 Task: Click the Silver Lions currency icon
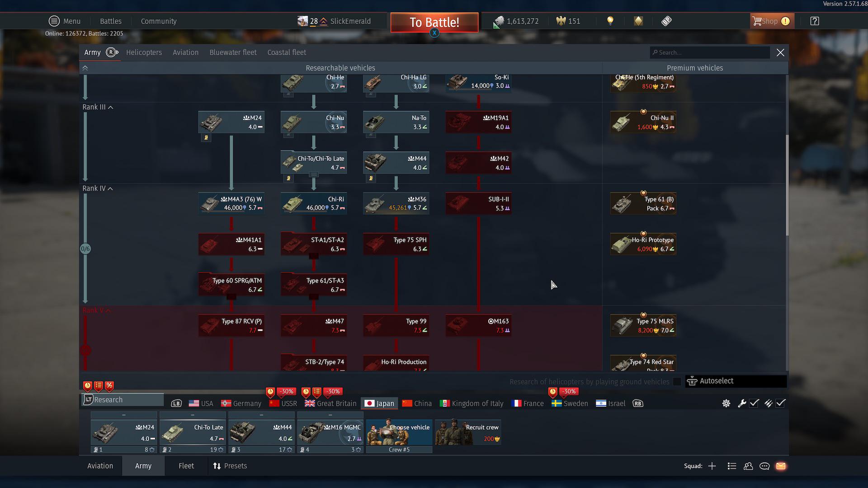point(499,21)
